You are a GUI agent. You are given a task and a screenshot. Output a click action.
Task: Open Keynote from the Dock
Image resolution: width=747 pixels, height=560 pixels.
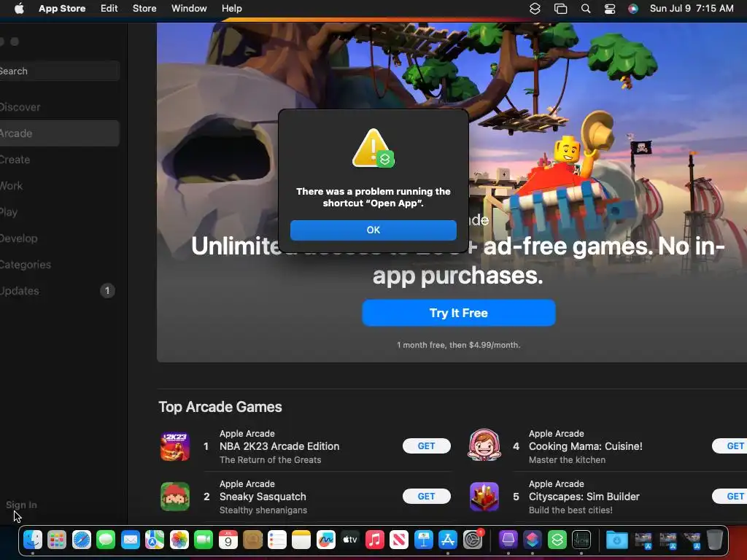(424, 540)
